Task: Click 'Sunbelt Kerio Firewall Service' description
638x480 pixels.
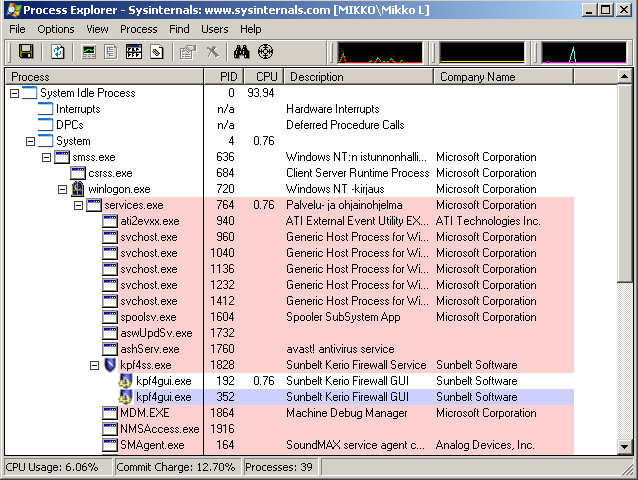Action: pyautogui.click(x=356, y=365)
